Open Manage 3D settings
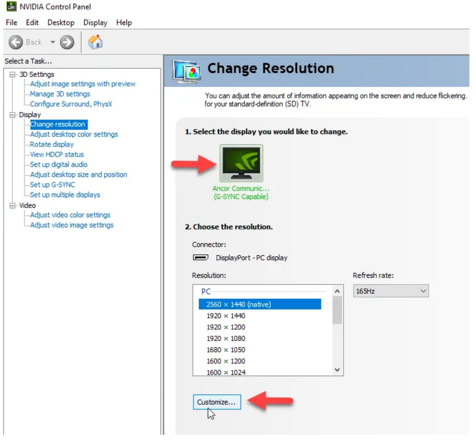The height and width of the screenshot is (448, 476). [60, 94]
